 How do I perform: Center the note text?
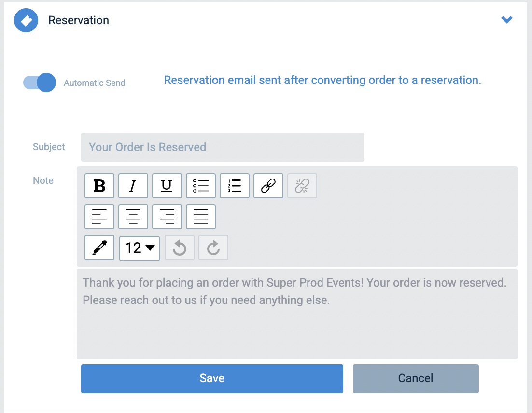tap(133, 216)
